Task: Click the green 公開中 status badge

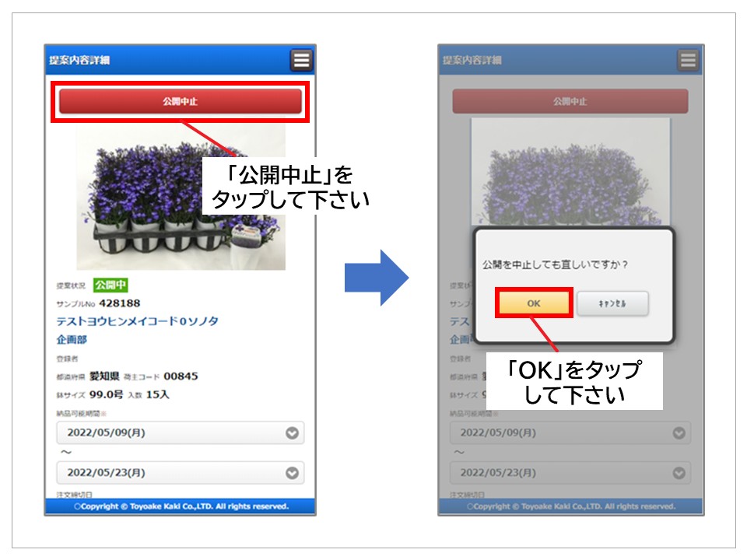Action: [x=110, y=285]
